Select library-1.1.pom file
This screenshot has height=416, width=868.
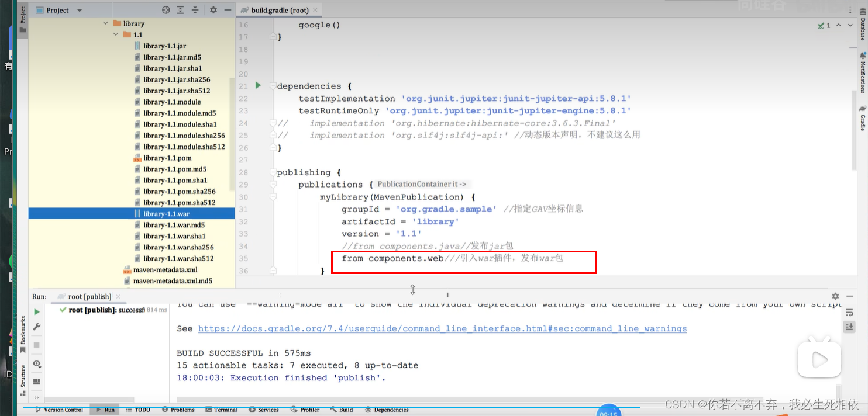coord(167,158)
